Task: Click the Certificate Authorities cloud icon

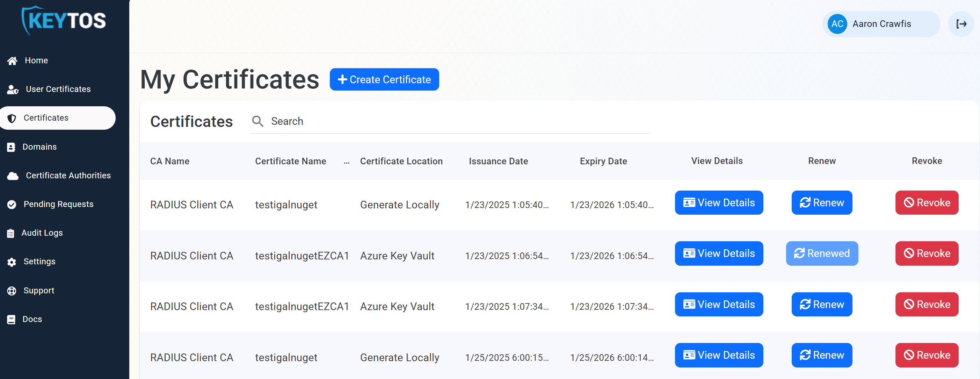Action: click(13, 176)
